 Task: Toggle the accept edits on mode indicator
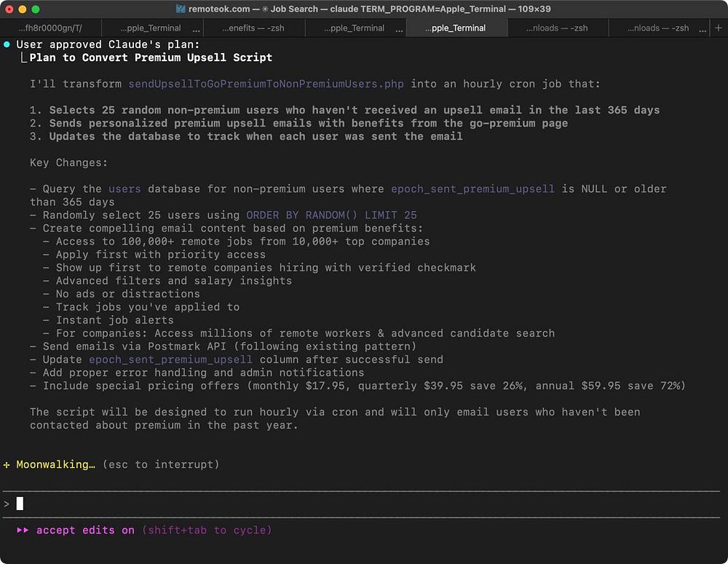tap(85, 531)
